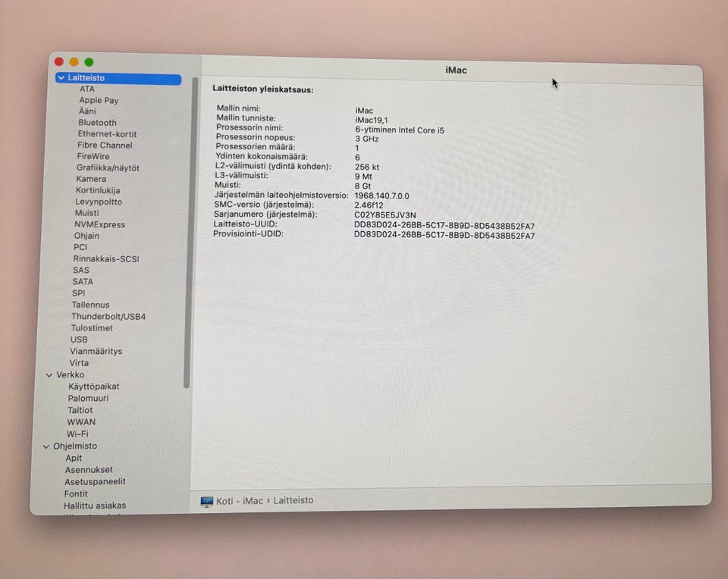Viewport: 728px width, 579px height.
Task: Select Fibre Channel in the sidebar
Action: [105, 146]
